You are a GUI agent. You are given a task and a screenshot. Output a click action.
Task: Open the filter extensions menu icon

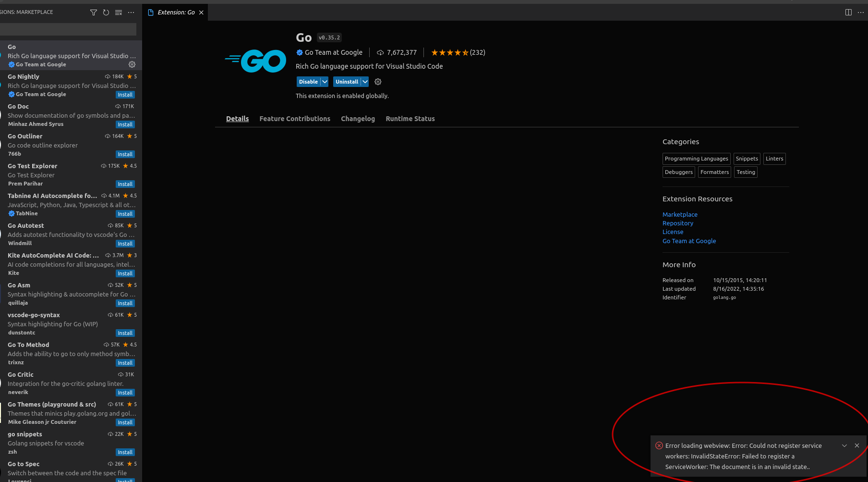pyautogui.click(x=93, y=12)
